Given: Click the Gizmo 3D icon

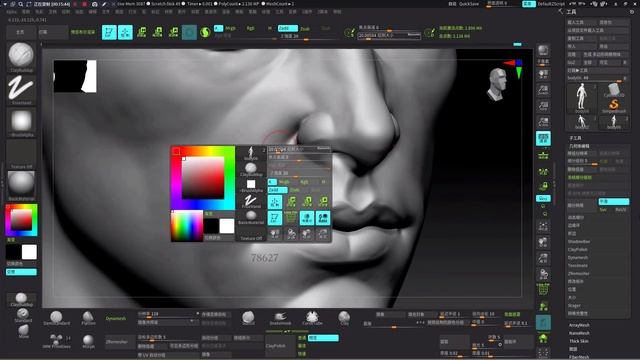Looking at the screenshot, I should (189, 32).
